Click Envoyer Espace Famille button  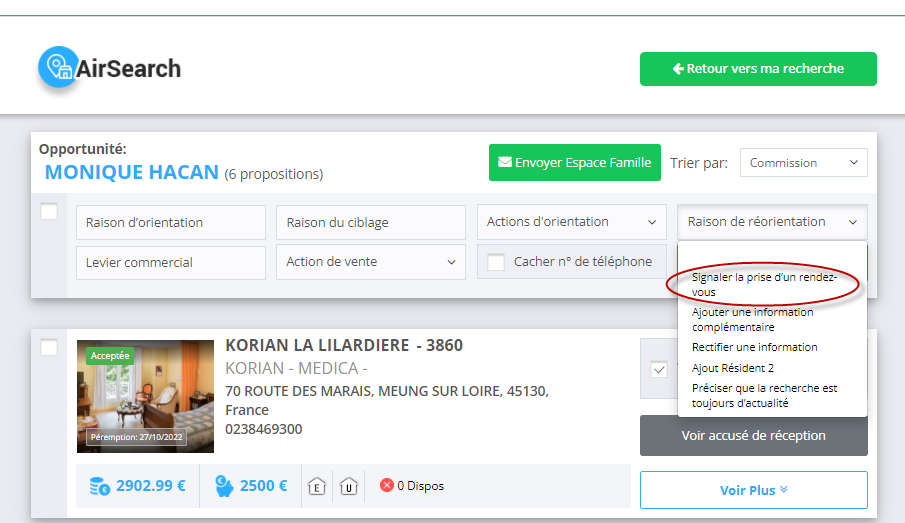click(574, 163)
